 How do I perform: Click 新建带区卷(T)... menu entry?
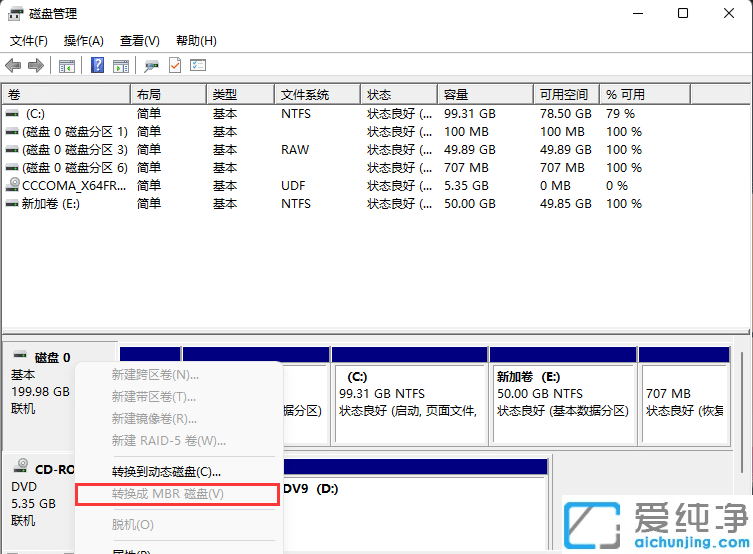178,397
